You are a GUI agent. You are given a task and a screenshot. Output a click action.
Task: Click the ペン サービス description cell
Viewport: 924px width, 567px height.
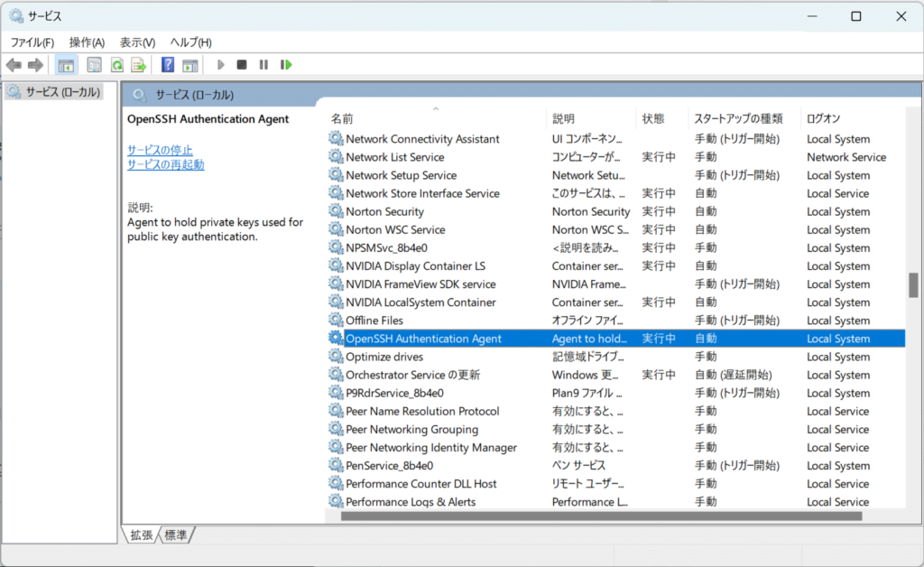578,466
